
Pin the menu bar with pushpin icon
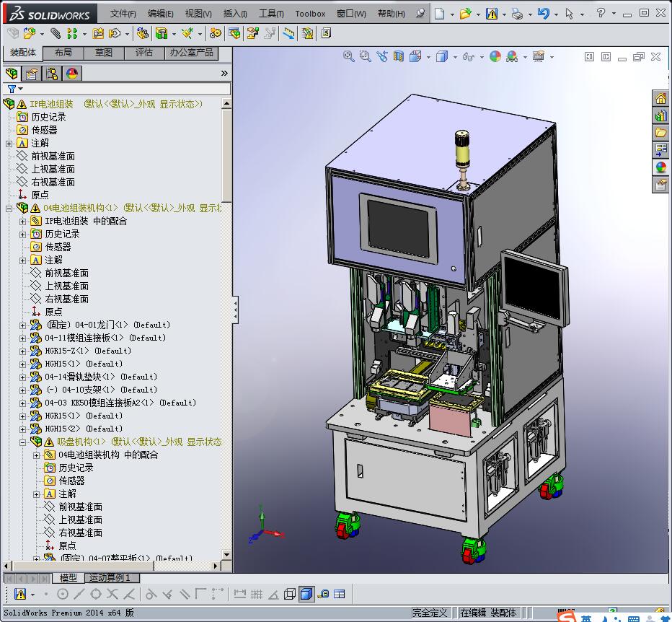coord(420,13)
